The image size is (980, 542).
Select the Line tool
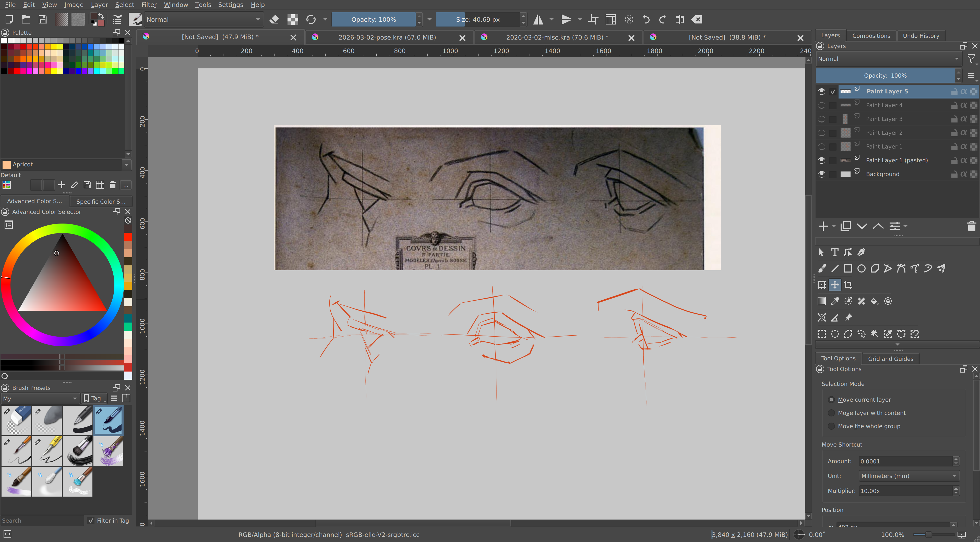click(835, 269)
